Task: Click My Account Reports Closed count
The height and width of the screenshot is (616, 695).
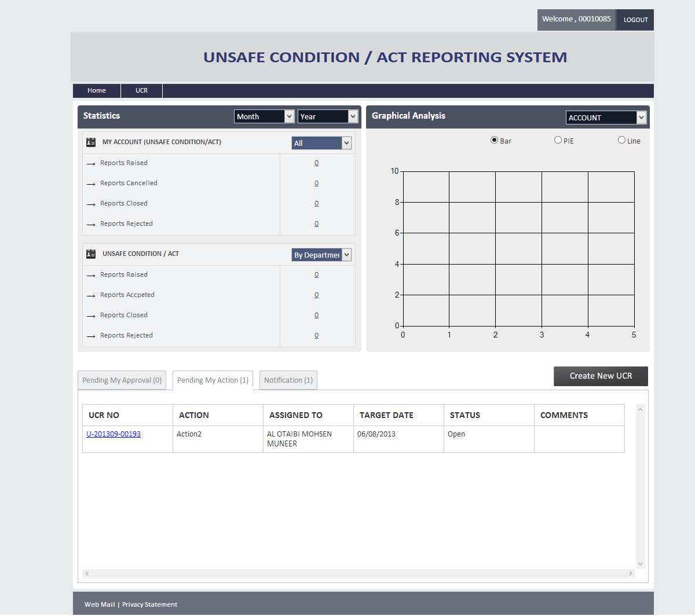Action: [316, 204]
